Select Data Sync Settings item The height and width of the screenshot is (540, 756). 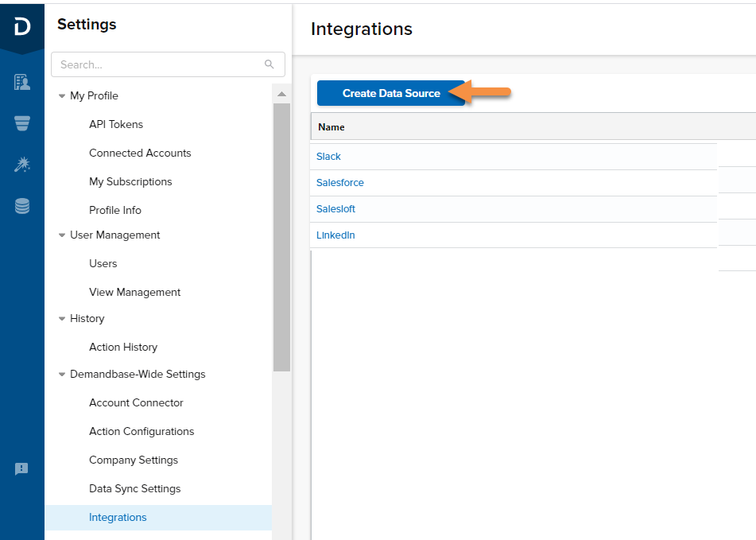click(135, 488)
